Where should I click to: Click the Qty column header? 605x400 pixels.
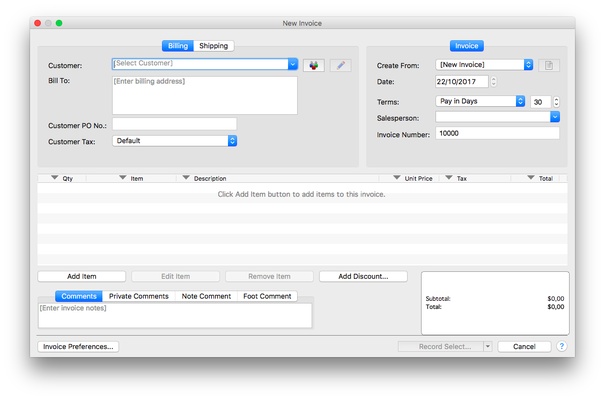pyautogui.click(x=62, y=178)
